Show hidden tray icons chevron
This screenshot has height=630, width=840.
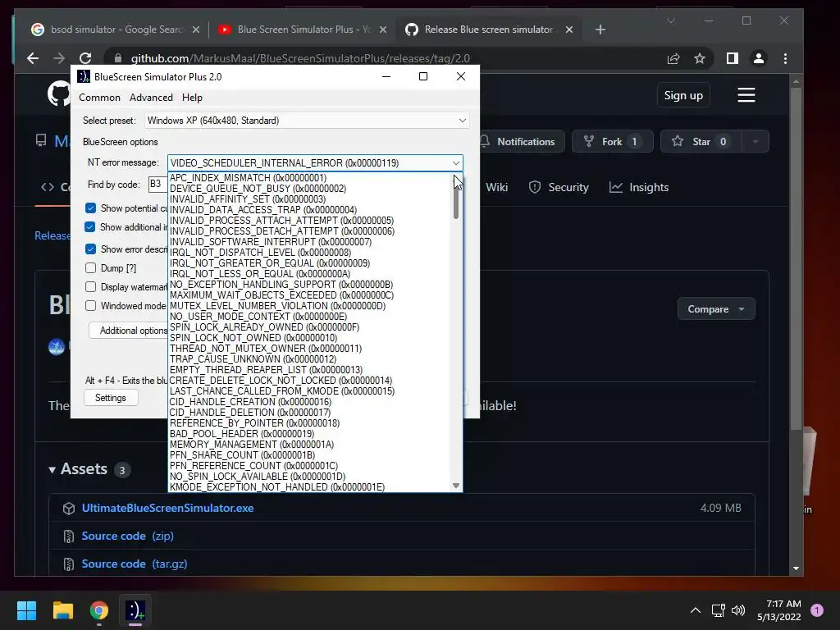point(696,610)
